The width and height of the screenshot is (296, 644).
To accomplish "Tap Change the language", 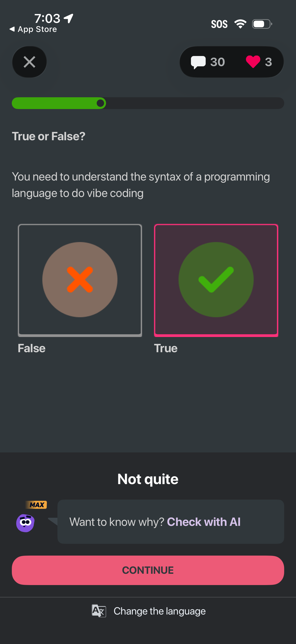I will [159, 611].
